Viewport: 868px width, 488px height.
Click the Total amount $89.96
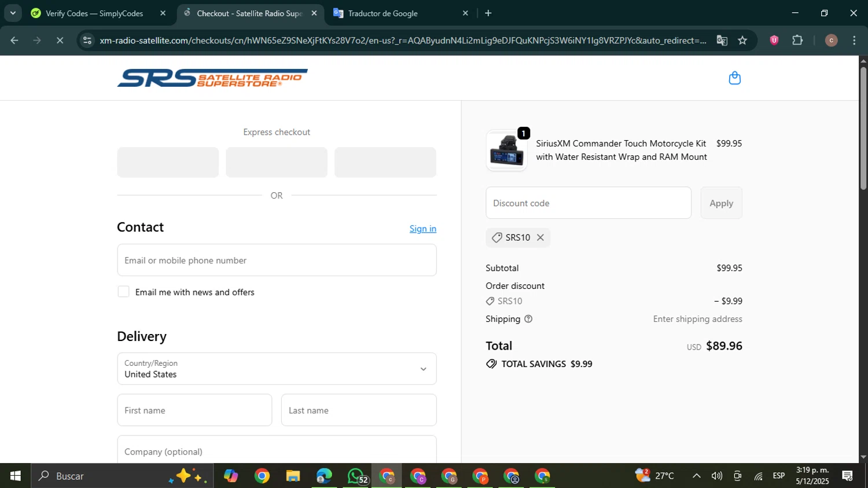click(x=724, y=346)
